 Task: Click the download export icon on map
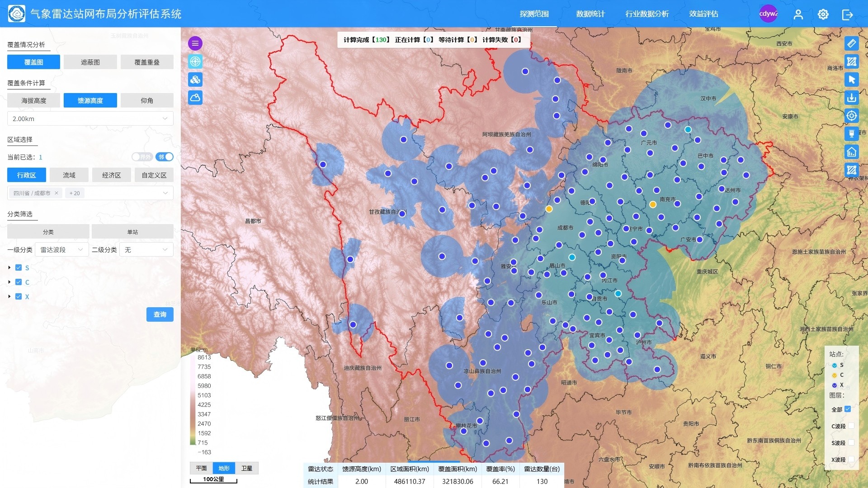click(x=851, y=98)
